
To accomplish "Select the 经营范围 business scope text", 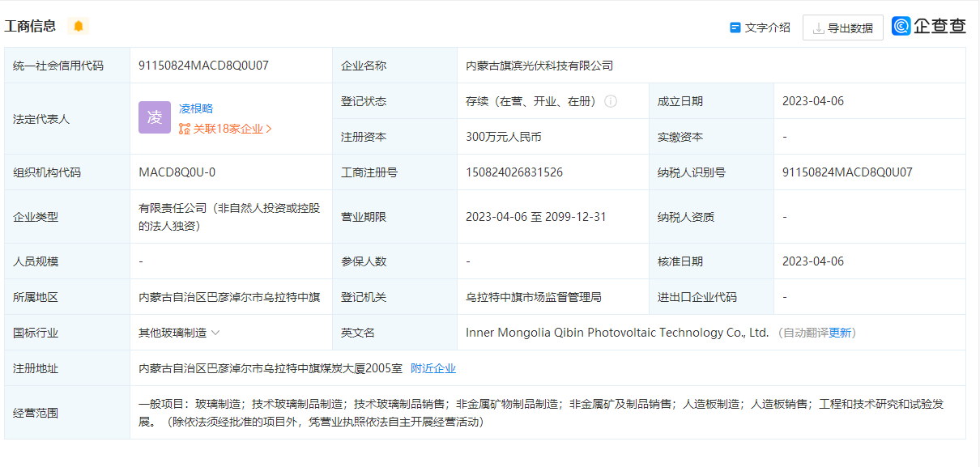I will point(541,413).
